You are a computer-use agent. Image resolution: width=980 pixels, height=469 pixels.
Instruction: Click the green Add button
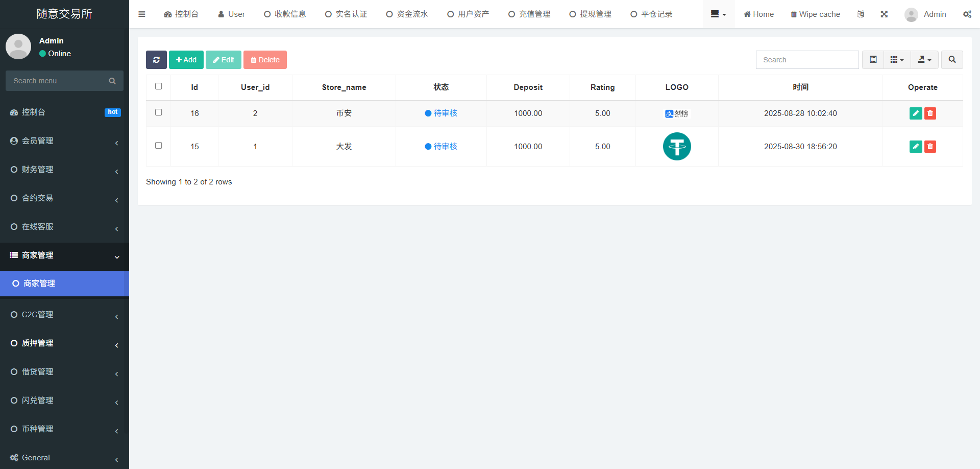[186, 60]
